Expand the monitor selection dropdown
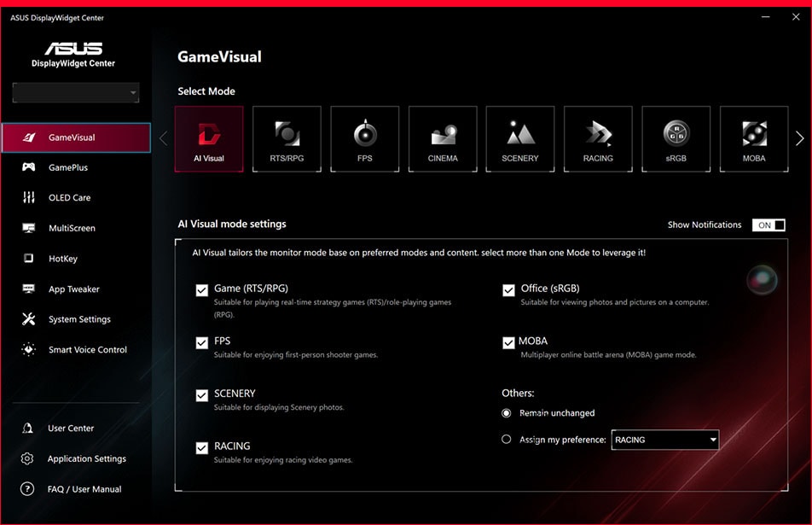Image resolution: width=812 pixels, height=525 pixels. click(x=75, y=92)
